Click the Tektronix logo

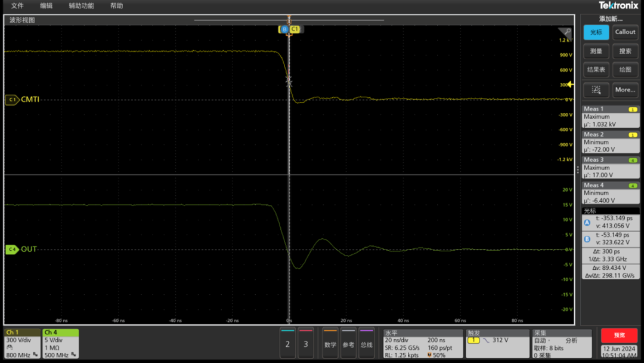pyautogui.click(x=618, y=5)
